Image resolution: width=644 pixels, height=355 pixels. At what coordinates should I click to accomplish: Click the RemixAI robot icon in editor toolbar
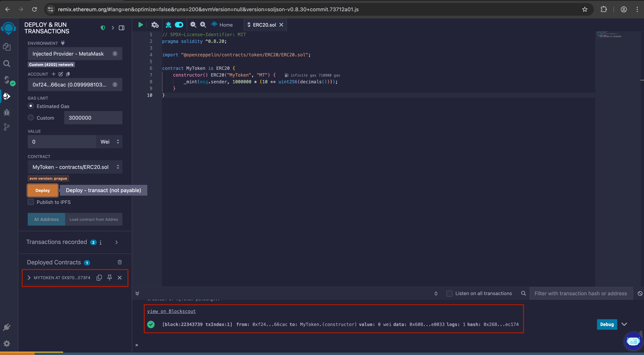168,25
